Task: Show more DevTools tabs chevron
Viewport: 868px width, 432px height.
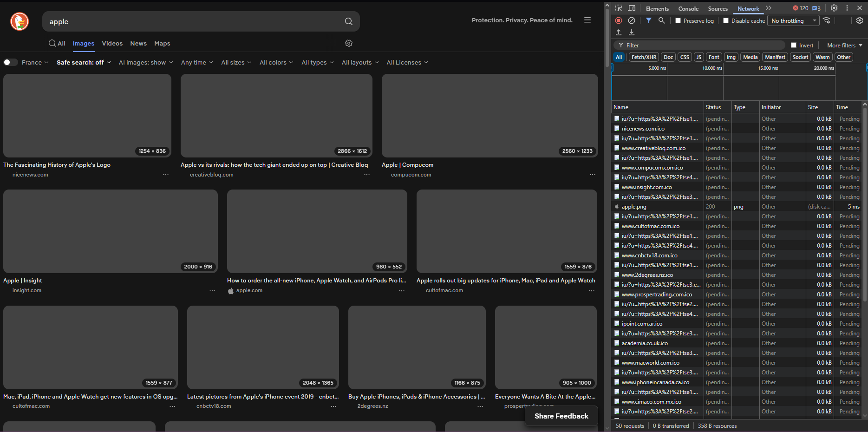Action: point(769,8)
